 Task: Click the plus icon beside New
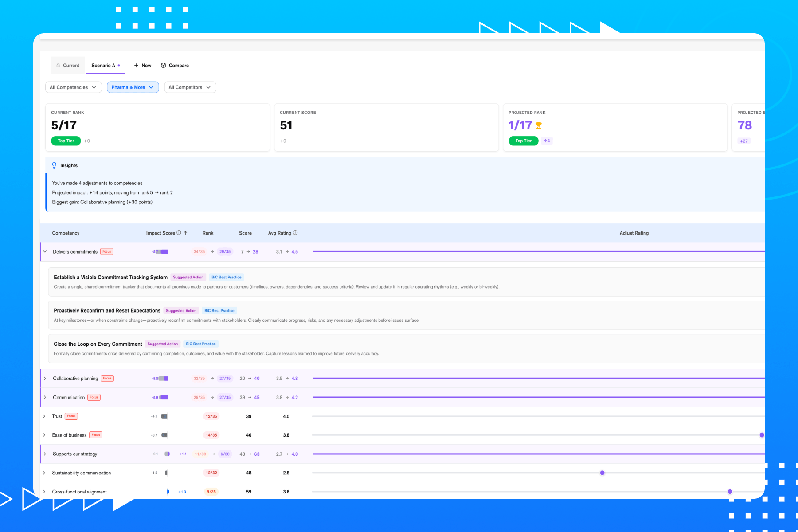click(136, 65)
